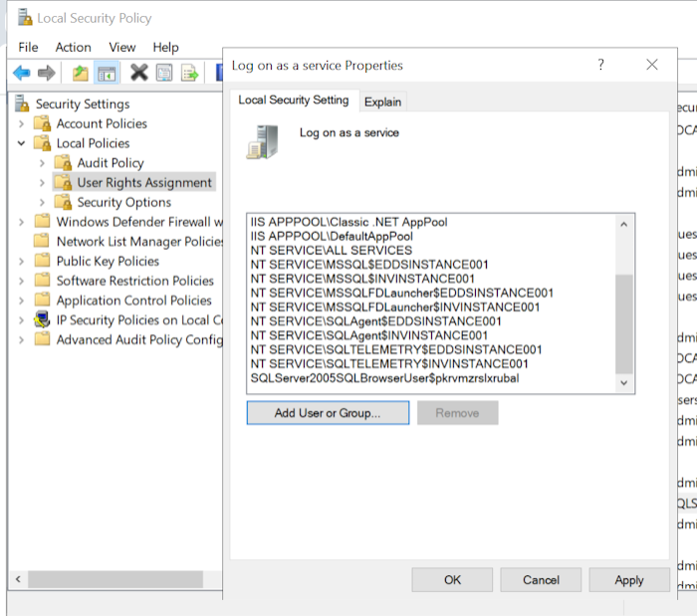Click the Apply button

(x=629, y=579)
